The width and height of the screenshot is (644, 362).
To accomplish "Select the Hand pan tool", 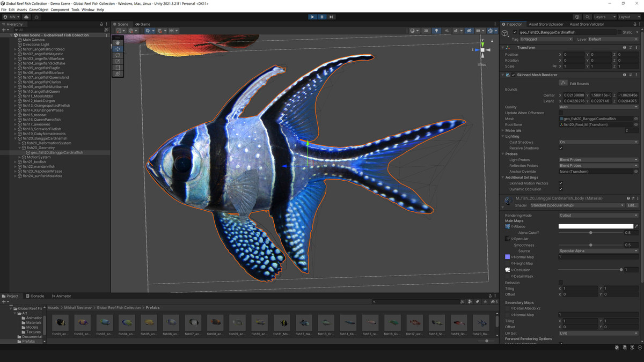I will (x=118, y=42).
